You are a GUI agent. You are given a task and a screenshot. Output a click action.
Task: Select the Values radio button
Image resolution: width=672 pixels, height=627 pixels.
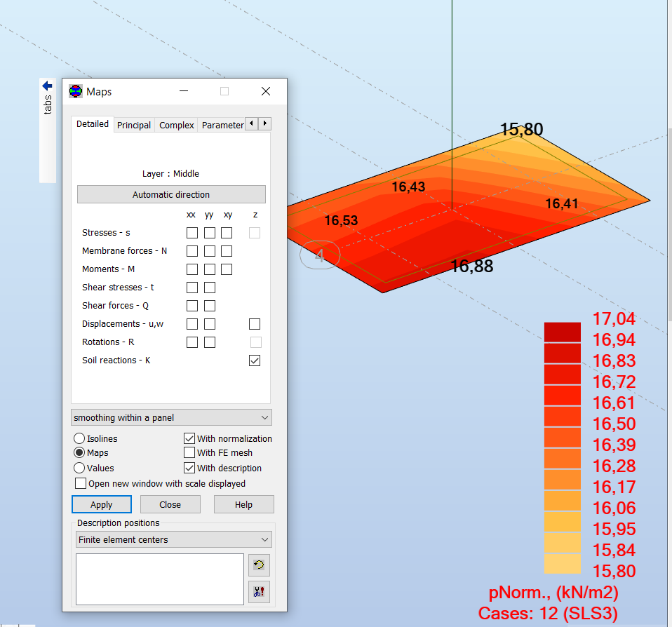[x=78, y=467]
